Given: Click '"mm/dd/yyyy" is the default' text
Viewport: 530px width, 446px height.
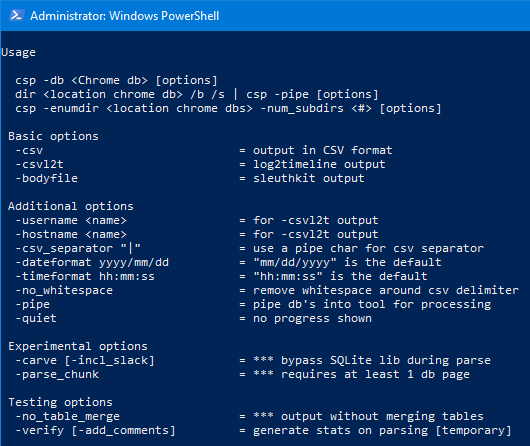Looking at the screenshot, I should (x=347, y=262).
